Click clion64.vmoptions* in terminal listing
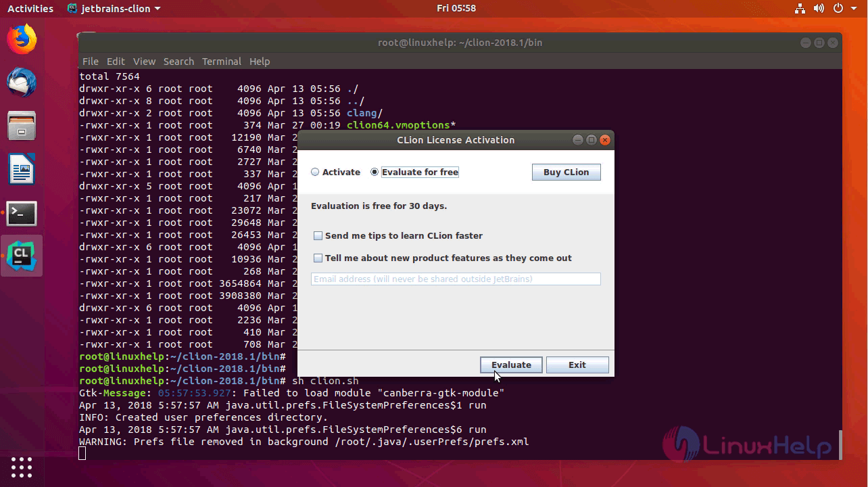The image size is (868, 487). [401, 125]
